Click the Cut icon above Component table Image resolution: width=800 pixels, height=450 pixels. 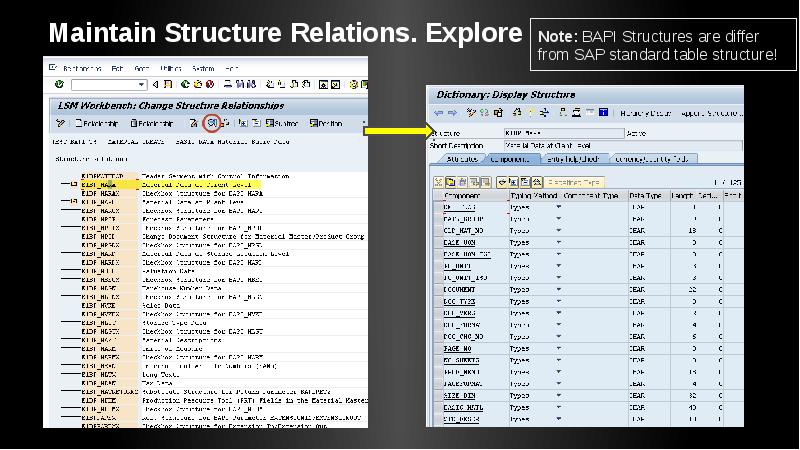(x=438, y=182)
